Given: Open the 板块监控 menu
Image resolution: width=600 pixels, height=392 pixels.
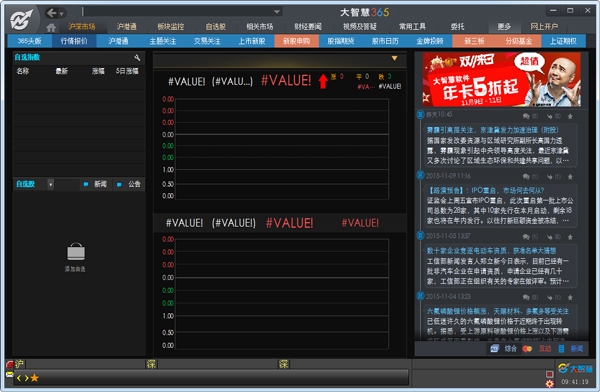Looking at the screenshot, I should tap(171, 26).
